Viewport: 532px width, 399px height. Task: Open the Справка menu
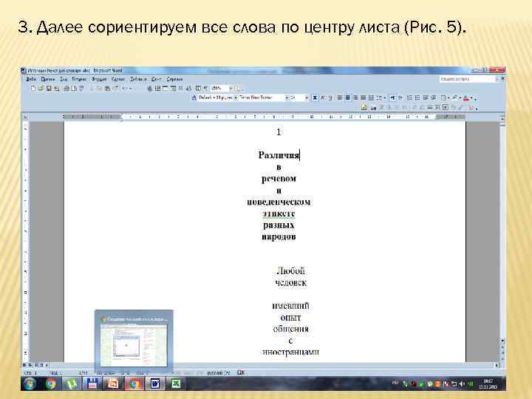tap(174, 79)
